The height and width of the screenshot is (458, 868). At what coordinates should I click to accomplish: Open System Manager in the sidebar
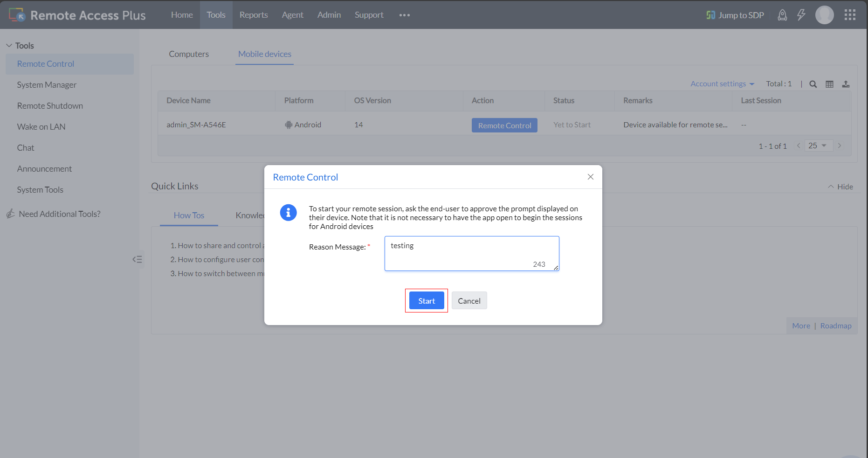point(47,85)
